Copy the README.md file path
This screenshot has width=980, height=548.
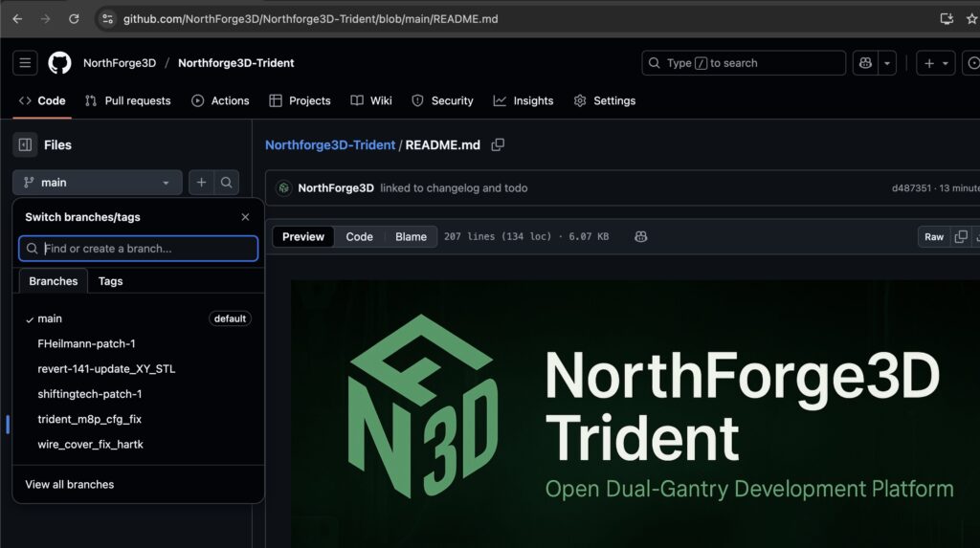coord(498,145)
